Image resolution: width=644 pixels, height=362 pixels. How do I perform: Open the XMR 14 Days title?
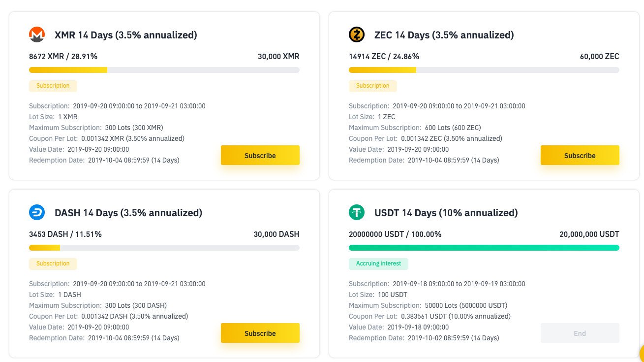[x=126, y=35]
